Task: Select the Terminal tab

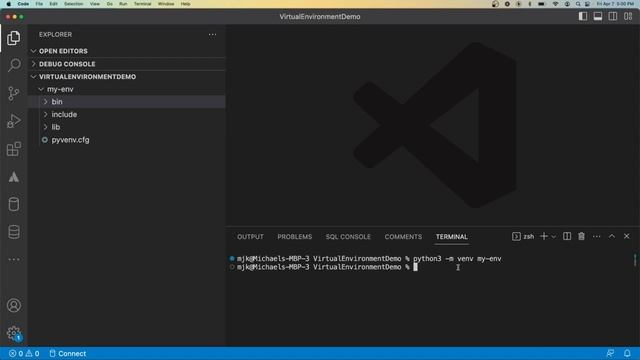Action: pyautogui.click(x=451, y=237)
